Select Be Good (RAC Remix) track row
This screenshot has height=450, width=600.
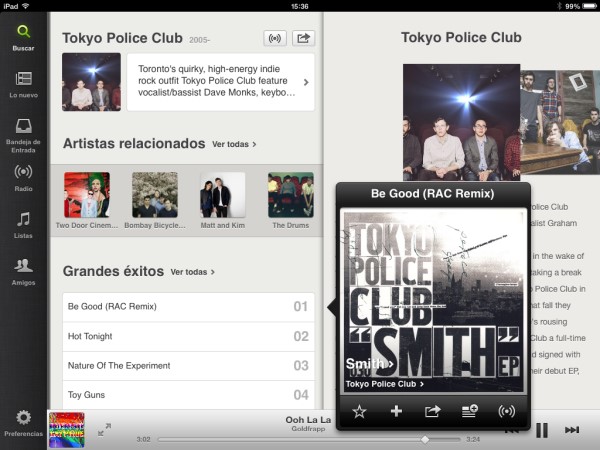pyautogui.click(x=189, y=307)
